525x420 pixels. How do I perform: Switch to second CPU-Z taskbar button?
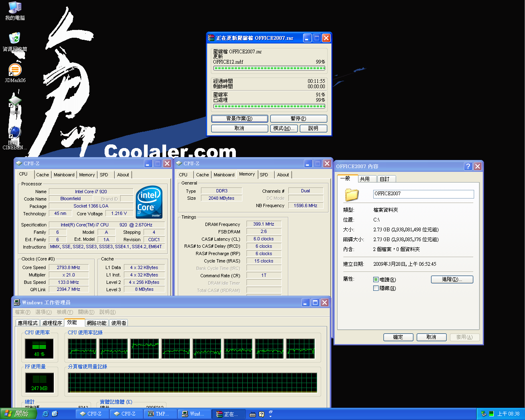pos(126,414)
